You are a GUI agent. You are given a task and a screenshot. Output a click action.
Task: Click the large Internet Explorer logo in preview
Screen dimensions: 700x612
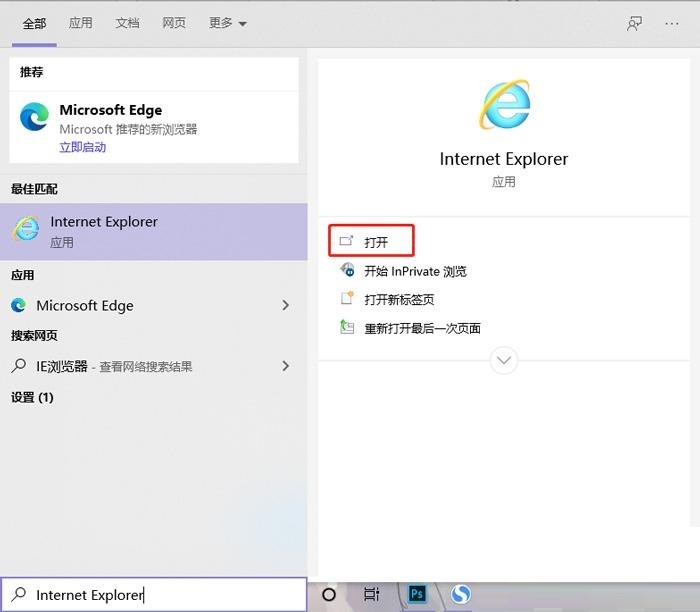(504, 106)
